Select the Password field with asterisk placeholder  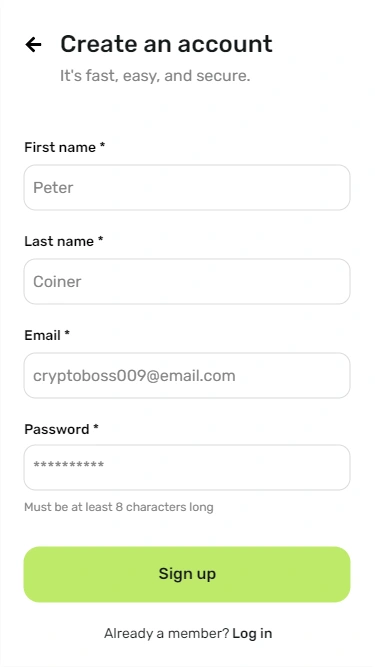[187, 467]
